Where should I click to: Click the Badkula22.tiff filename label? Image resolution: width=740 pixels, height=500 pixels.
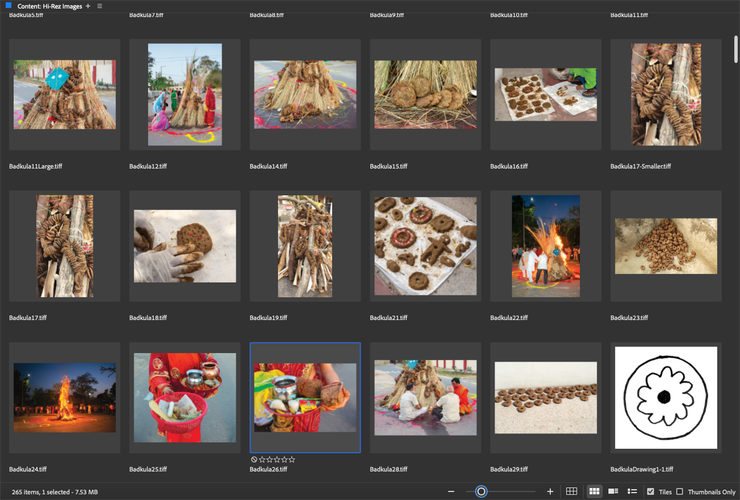pos(509,318)
